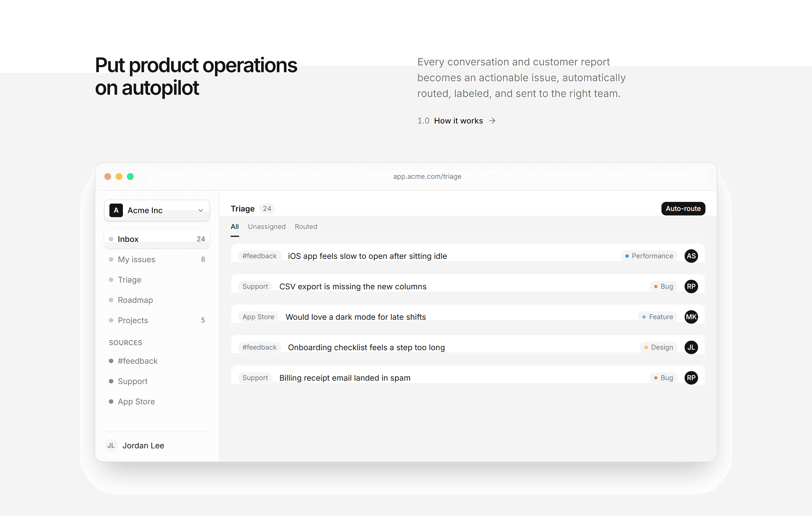This screenshot has width=812, height=516.
Task: Click the Support tag on Billing receipt row
Action: coord(255,378)
